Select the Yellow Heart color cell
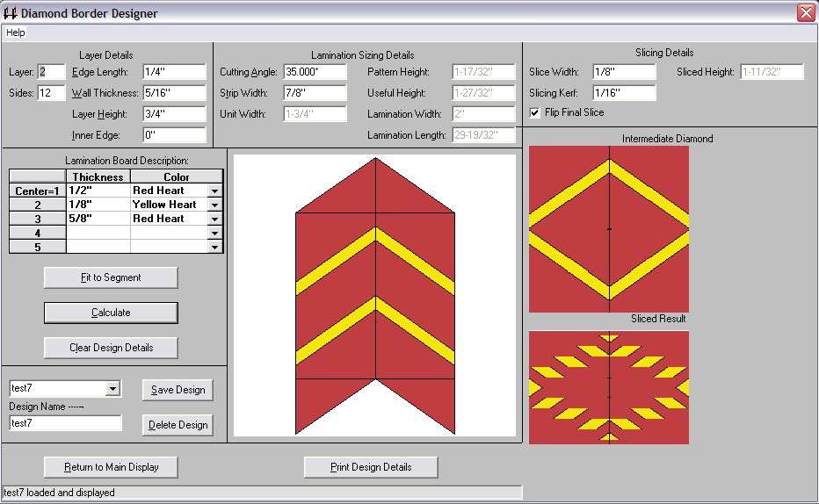The image size is (819, 504). (170, 205)
